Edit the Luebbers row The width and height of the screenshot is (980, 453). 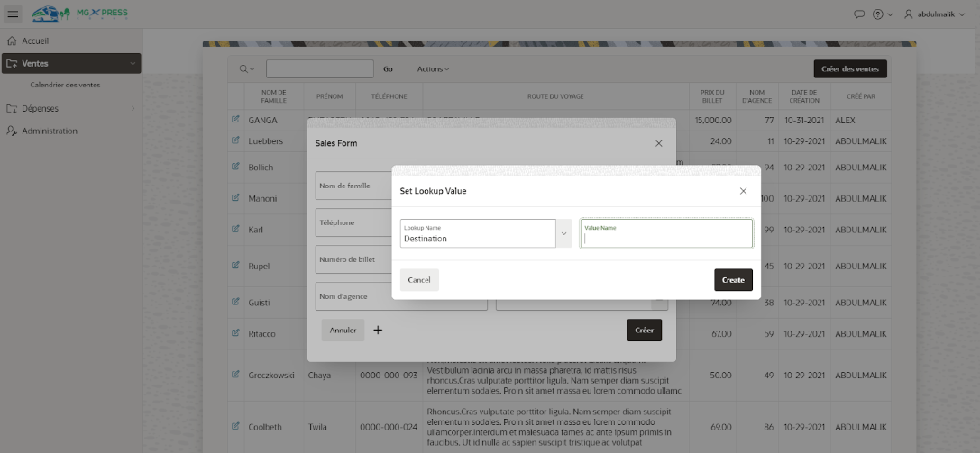(x=235, y=140)
